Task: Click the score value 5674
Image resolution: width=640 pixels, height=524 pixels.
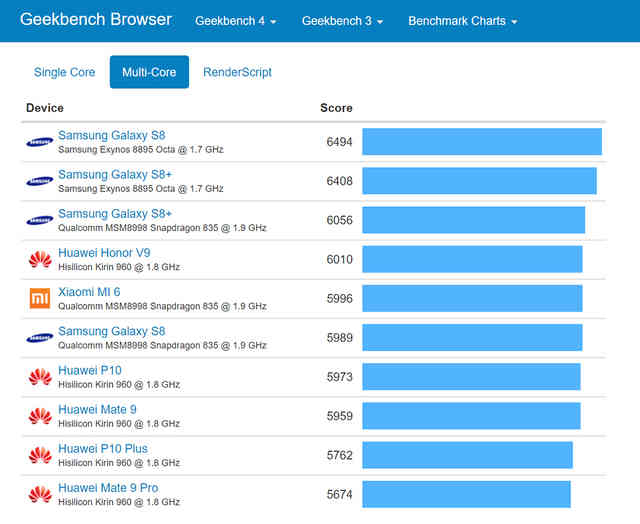Action: pyautogui.click(x=339, y=495)
